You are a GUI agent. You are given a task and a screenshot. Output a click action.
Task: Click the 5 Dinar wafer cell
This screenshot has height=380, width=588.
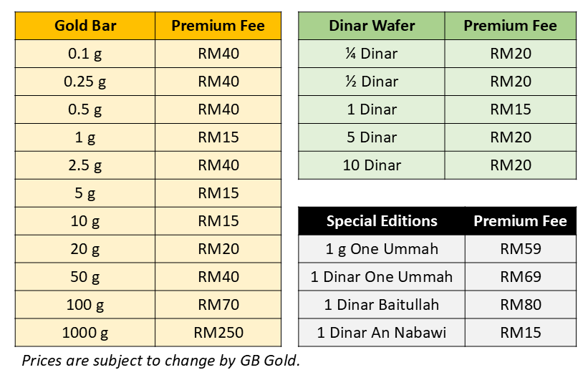click(x=372, y=137)
